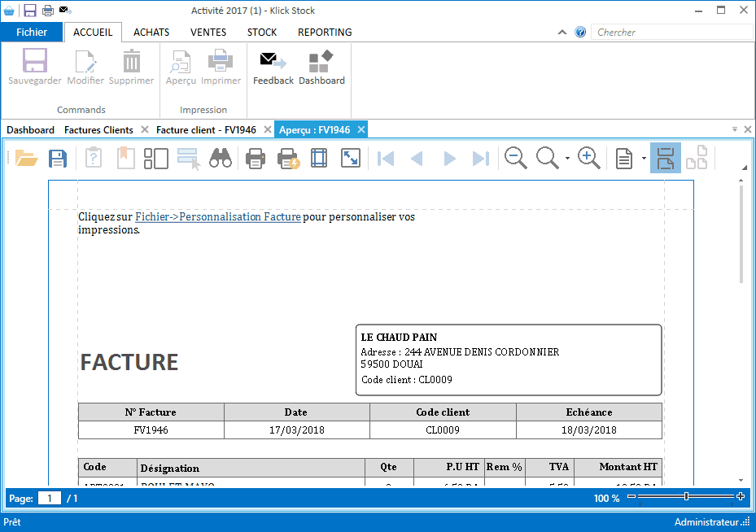Open the Dashboard from the ribbon
Screen dimensions: 756x532
pyautogui.click(x=321, y=68)
